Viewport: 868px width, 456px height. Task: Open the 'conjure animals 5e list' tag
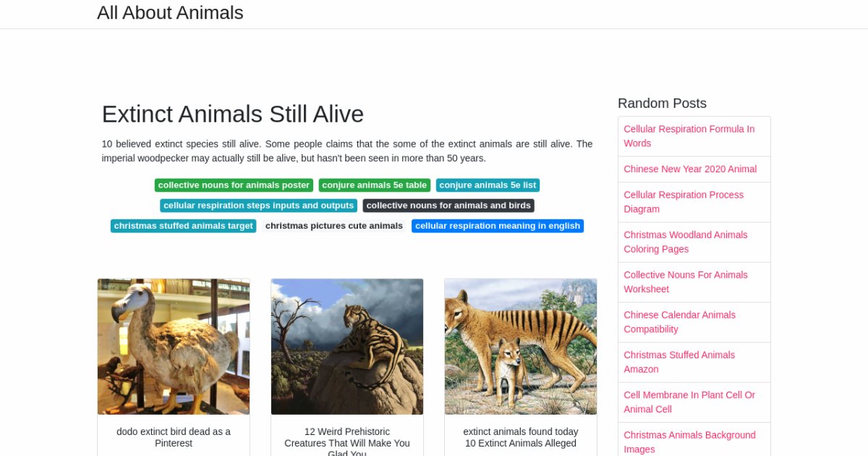coord(488,185)
